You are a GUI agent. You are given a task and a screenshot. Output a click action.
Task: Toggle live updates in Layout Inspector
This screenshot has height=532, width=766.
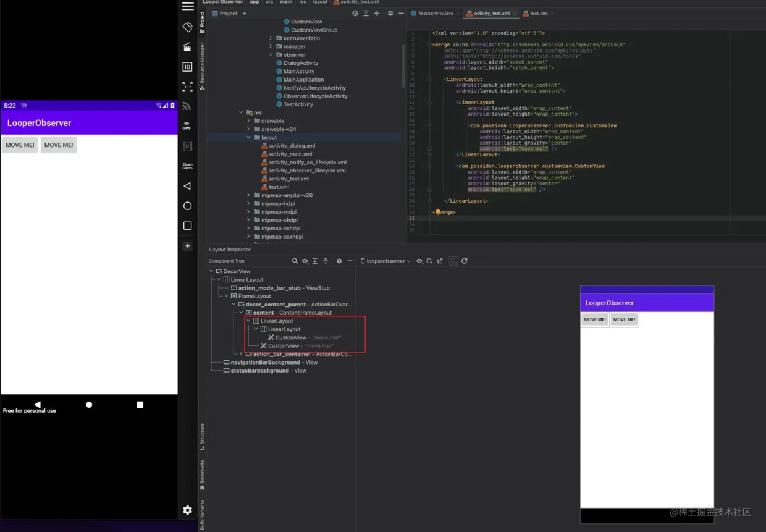[x=453, y=261]
